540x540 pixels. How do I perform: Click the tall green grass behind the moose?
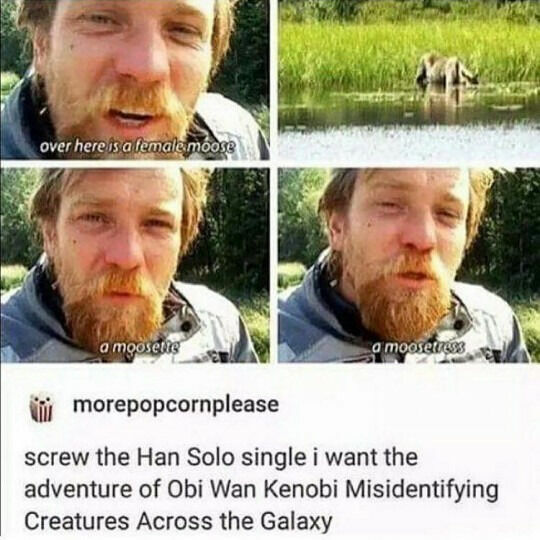(x=409, y=45)
